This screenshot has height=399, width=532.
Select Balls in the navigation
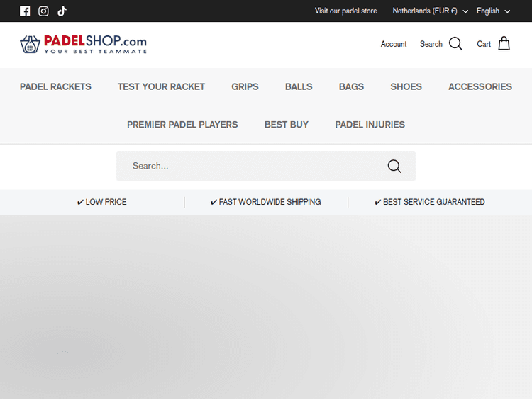pos(299,86)
